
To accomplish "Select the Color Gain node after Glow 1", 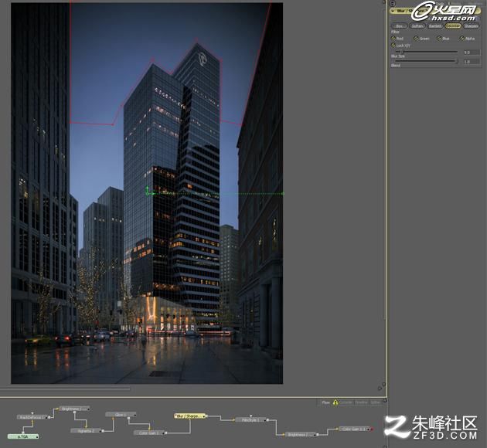I will pos(149,433).
